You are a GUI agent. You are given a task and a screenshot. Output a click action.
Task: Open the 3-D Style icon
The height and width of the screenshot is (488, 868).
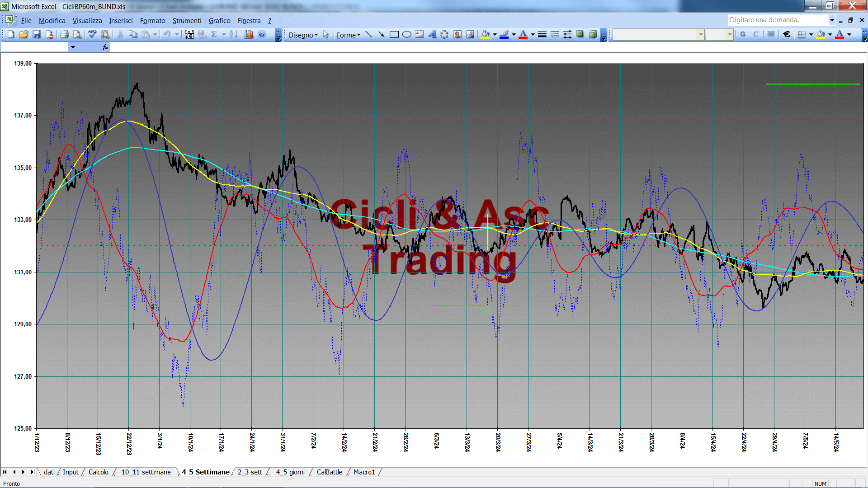(x=593, y=34)
